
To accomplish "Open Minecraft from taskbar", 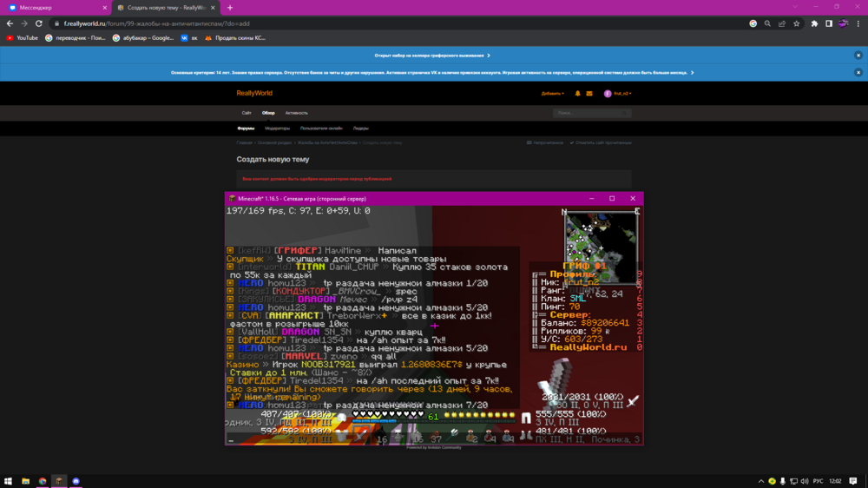I will (x=59, y=481).
